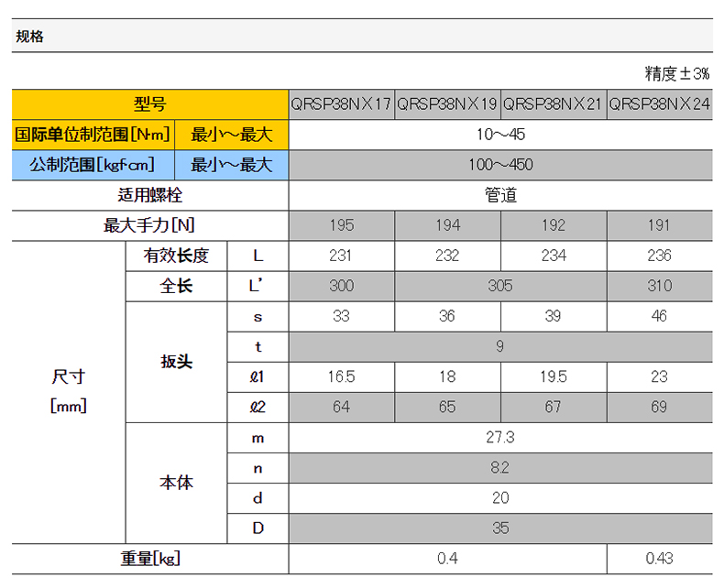The height and width of the screenshot is (588, 724).
Task: Click the ℓ1 value 23
Action: 659,376
